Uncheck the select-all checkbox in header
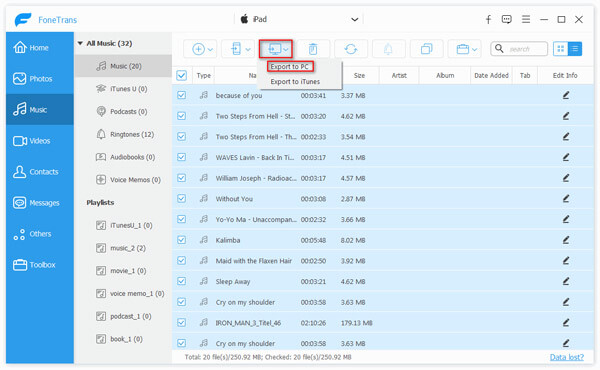This screenshot has width=600, height=370. pyautogui.click(x=181, y=75)
